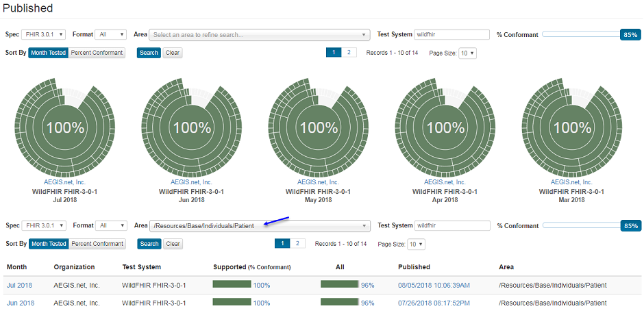Click All progress bar in Jun 2018 row
644x313 pixels.
[340, 302]
